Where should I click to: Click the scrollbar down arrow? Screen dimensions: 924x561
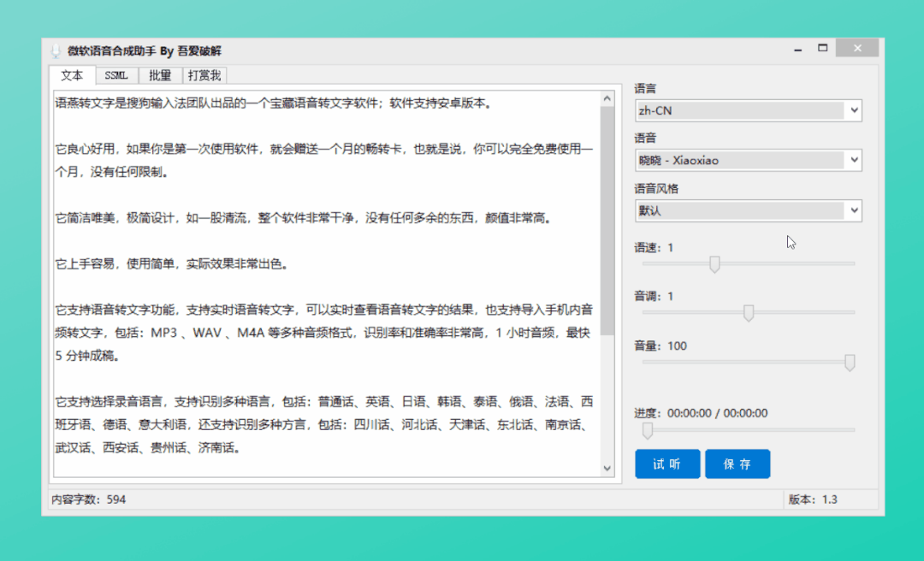click(x=607, y=469)
